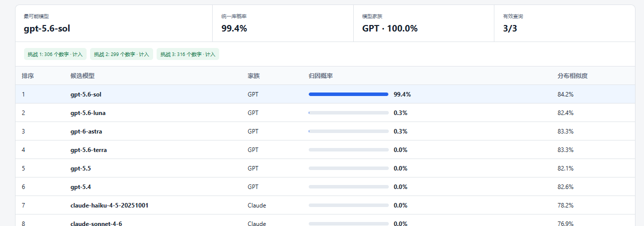Image resolution: width=644 pixels, height=226 pixels.
Task: Select the gpt-5.5 model row
Action: point(325,168)
